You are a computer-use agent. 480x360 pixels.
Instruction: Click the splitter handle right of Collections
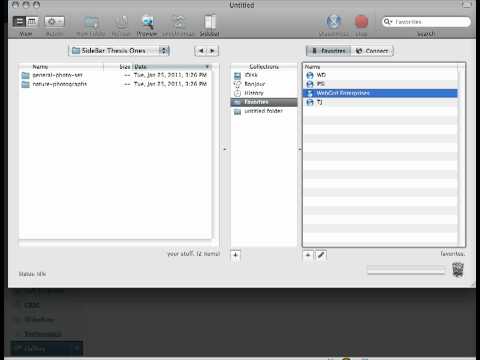(300, 149)
